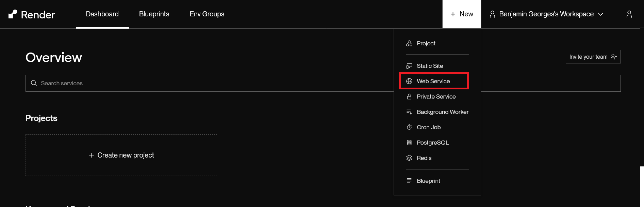Viewport: 644px width, 207px height.
Task: Click the Render logo icon
Action: pyautogui.click(x=13, y=14)
